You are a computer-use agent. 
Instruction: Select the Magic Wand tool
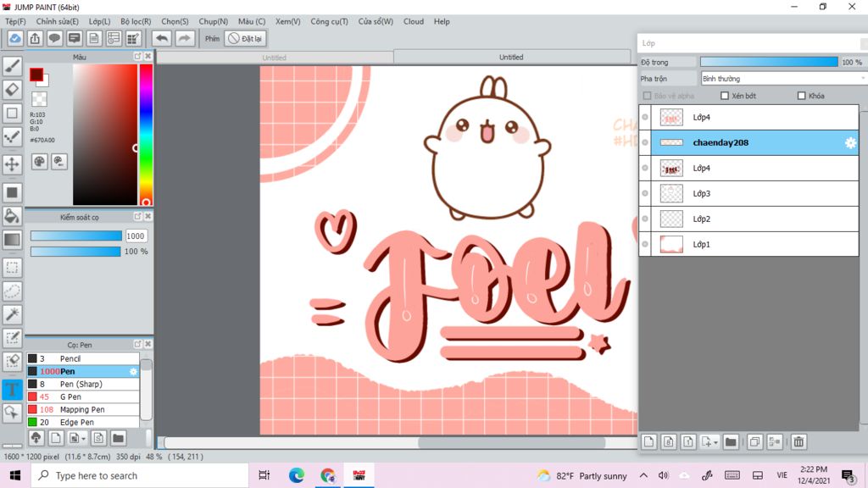click(12, 314)
